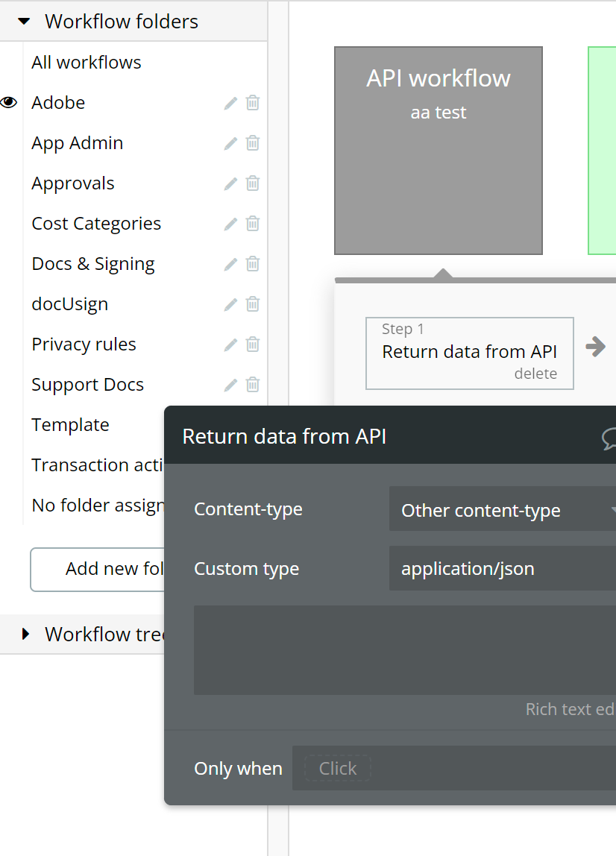Image resolution: width=616 pixels, height=856 pixels.
Task: Click the Add new folder button
Action: pyautogui.click(x=97, y=569)
